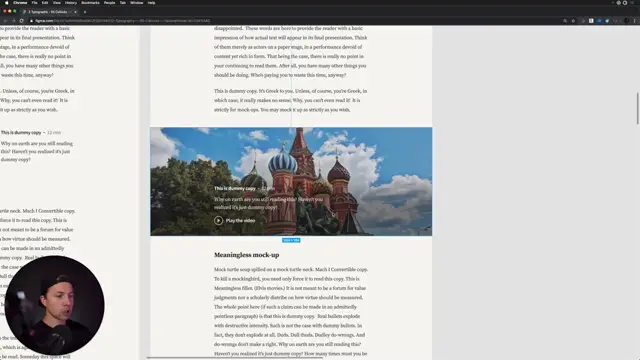Click the blue frame label below image

click(291, 240)
